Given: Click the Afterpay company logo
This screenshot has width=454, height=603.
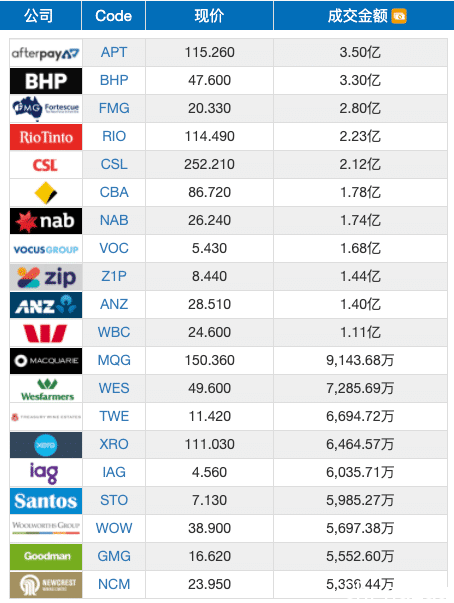Looking at the screenshot, I should (46, 53).
